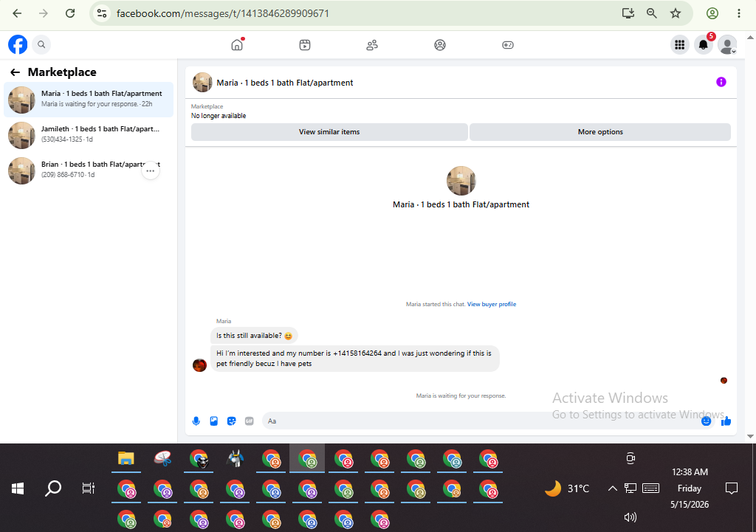The height and width of the screenshot is (532, 756).
Task: Open View buyer profile link
Action: [x=491, y=304]
